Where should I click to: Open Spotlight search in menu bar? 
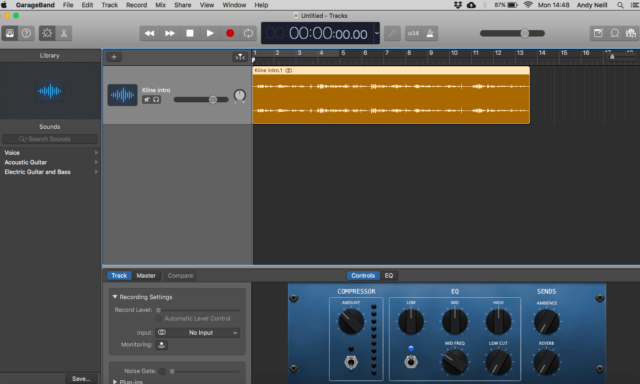tap(620, 5)
